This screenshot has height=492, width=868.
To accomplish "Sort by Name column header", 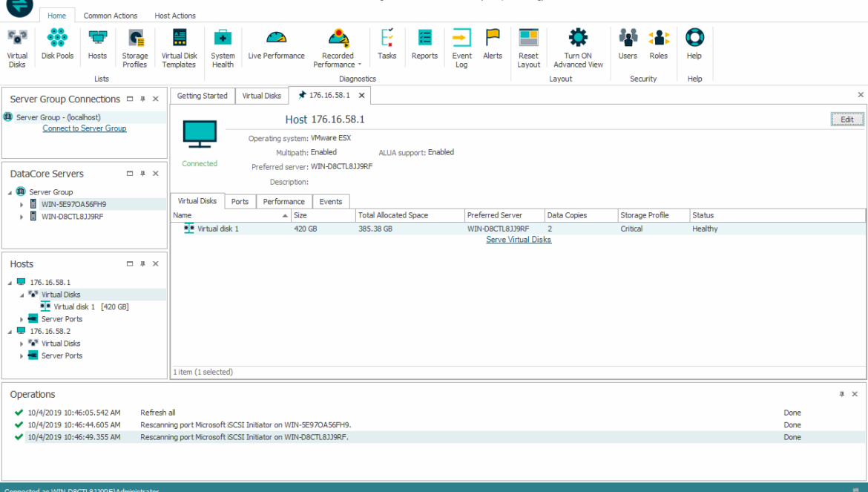I will click(x=231, y=215).
